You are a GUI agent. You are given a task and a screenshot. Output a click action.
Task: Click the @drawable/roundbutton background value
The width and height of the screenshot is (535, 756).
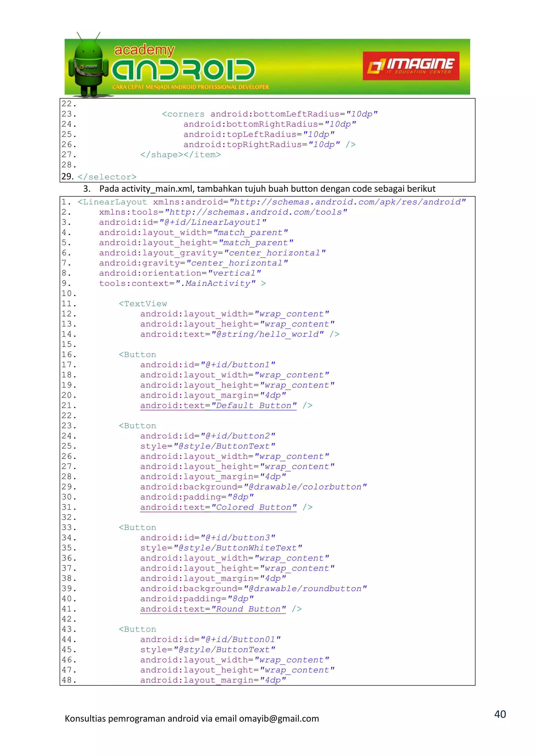point(305,588)
